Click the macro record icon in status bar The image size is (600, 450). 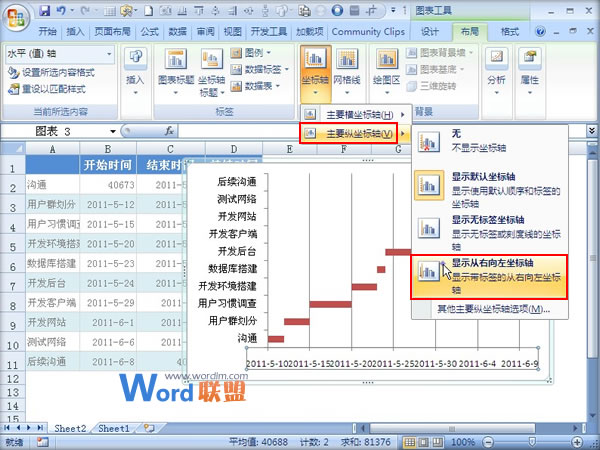point(42,442)
